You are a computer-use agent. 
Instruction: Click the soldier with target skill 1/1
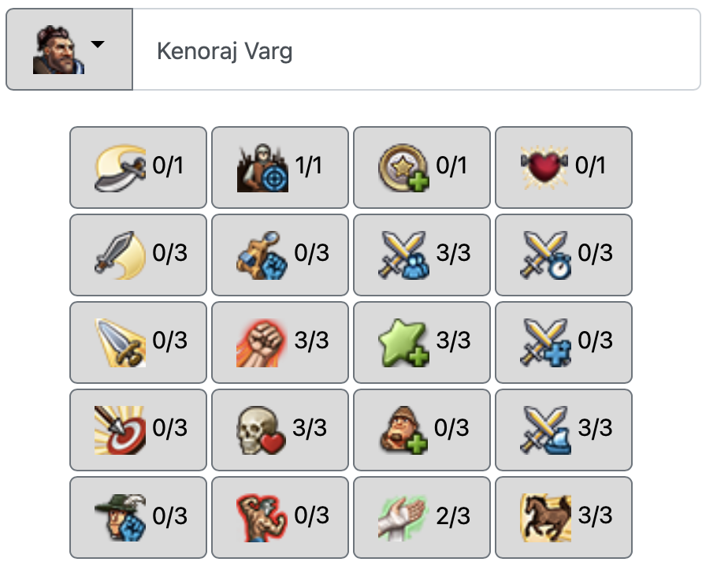click(280, 166)
